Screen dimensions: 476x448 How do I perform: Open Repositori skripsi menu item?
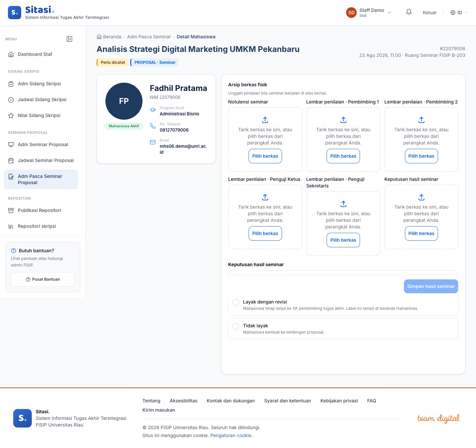coord(41,226)
